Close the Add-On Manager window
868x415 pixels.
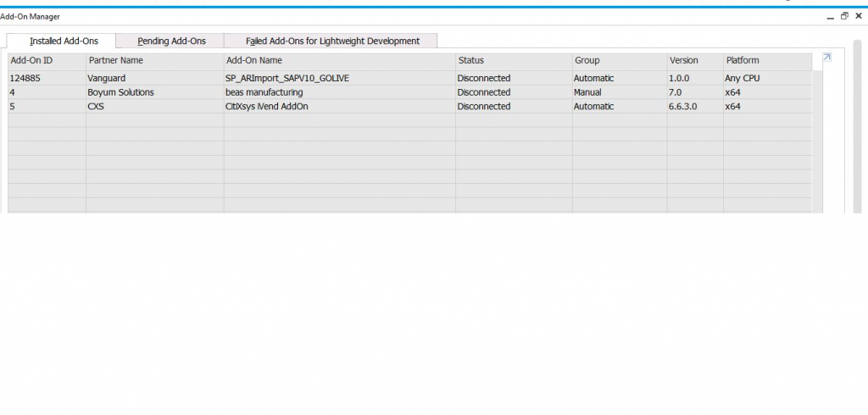859,16
